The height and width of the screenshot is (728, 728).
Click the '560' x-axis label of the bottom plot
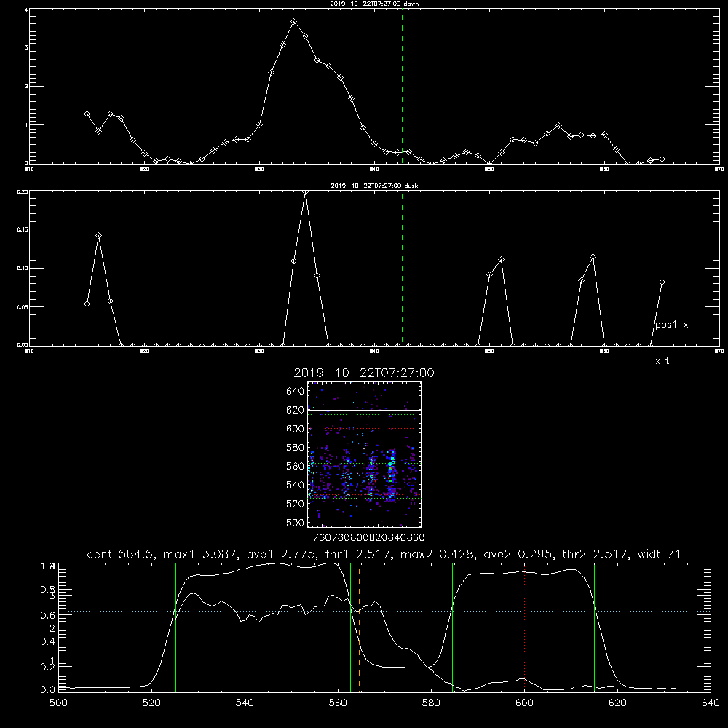tap(338, 703)
